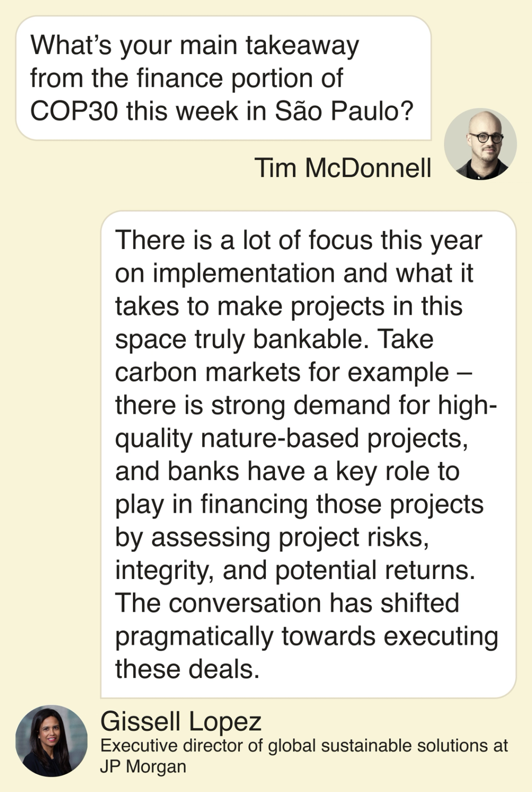The width and height of the screenshot is (532, 792).
Task: Click the 'What's your main takeaway' line
Action: [x=195, y=45]
